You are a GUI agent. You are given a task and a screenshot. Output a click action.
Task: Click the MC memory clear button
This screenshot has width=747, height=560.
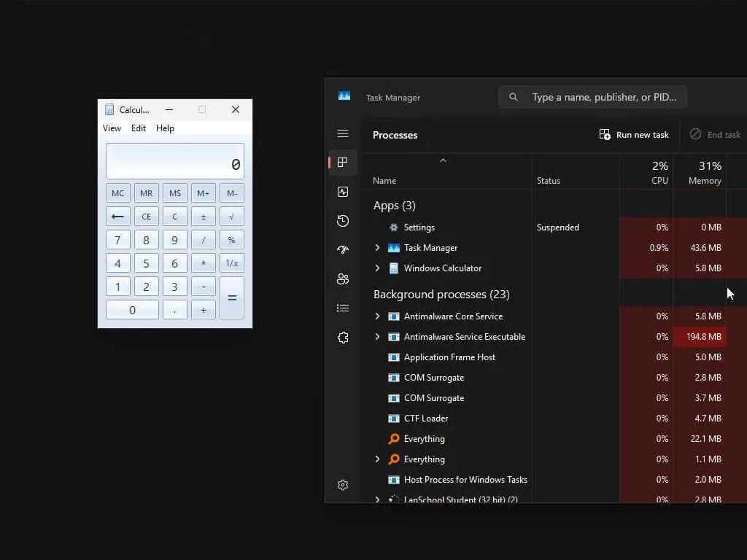pyautogui.click(x=117, y=193)
